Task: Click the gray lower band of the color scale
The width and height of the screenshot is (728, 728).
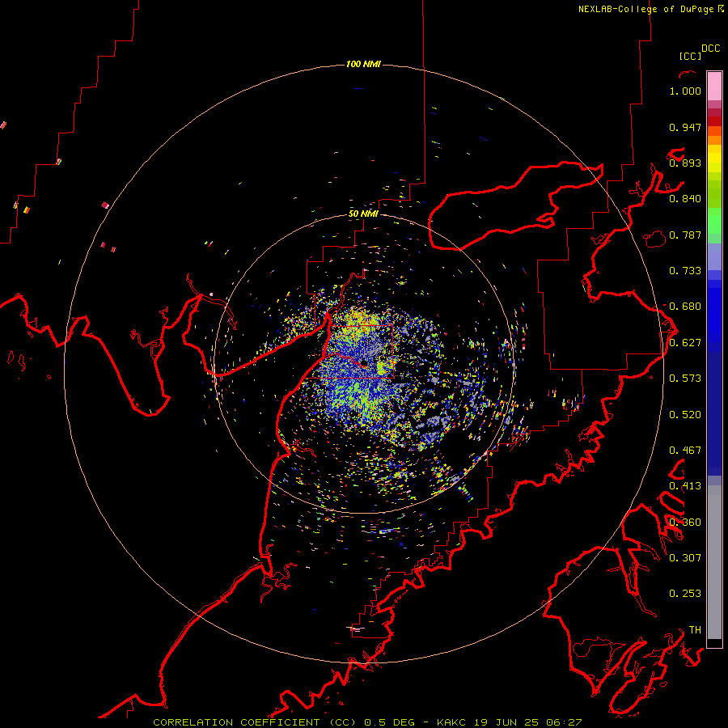Action: click(x=714, y=562)
